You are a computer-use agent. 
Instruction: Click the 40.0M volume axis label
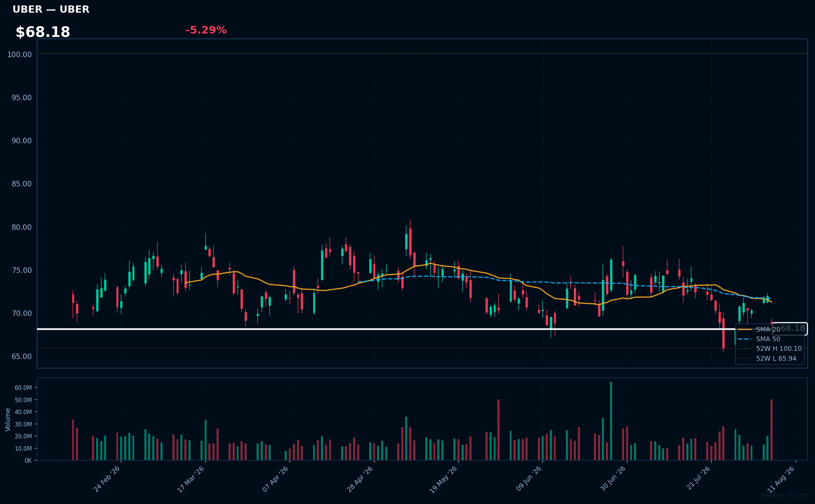pos(23,412)
